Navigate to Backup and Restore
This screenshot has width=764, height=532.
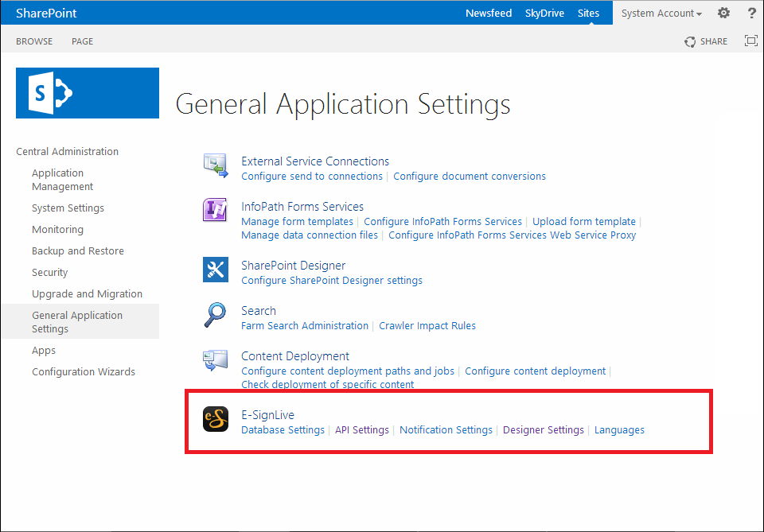pos(77,250)
